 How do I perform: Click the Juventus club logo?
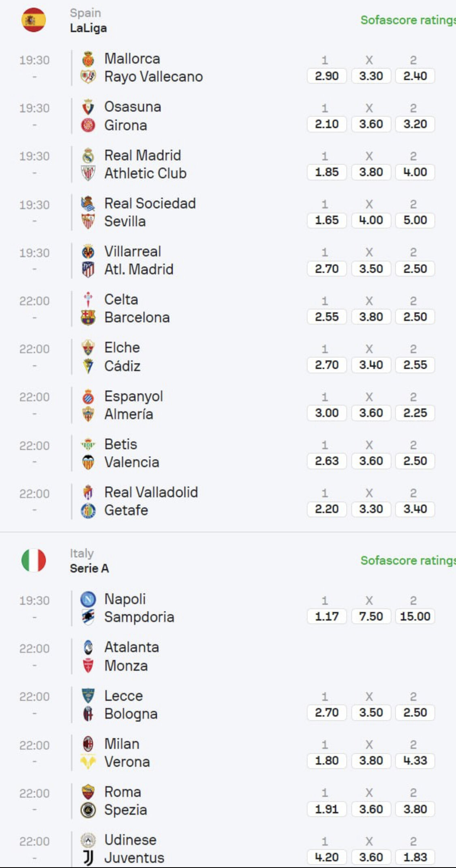click(88, 858)
